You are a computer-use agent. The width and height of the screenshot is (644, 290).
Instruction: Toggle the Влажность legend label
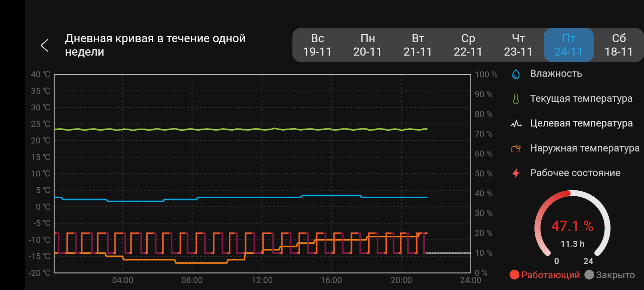click(556, 74)
